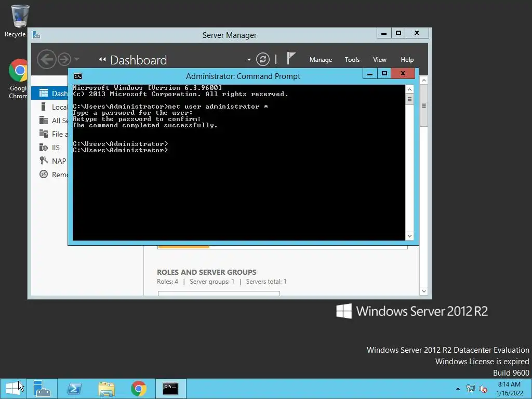Click the 'Roles: 4' text
This screenshot has width=532, height=399.
pyautogui.click(x=167, y=282)
